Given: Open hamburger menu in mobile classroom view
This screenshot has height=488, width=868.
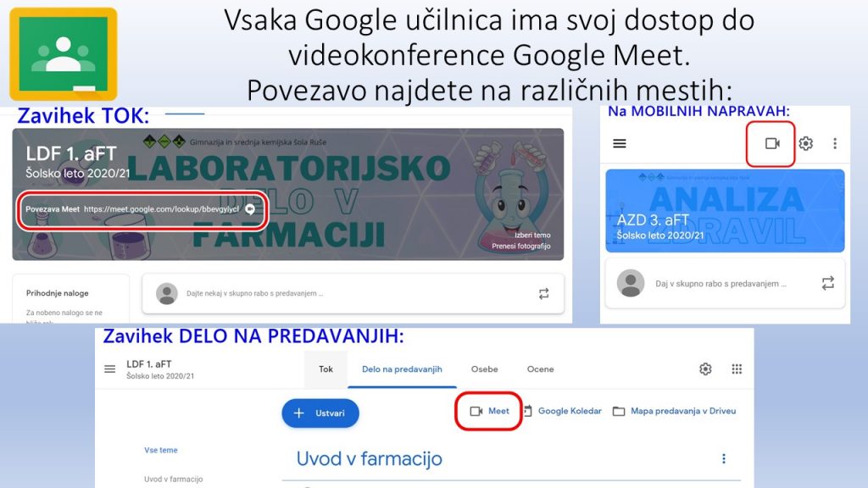Looking at the screenshot, I should [620, 144].
